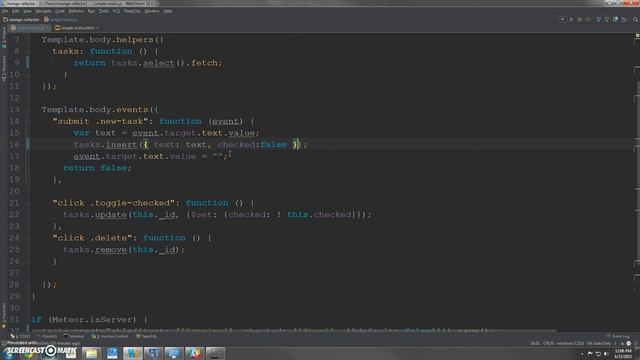Open the Event Log panel
The width and height of the screenshot is (640, 360).
618,336
